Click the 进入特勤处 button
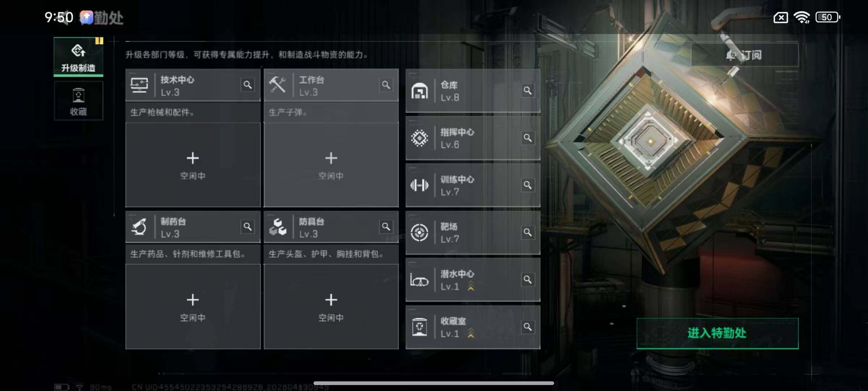The height and width of the screenshot is (391, 868). point(718,333)
